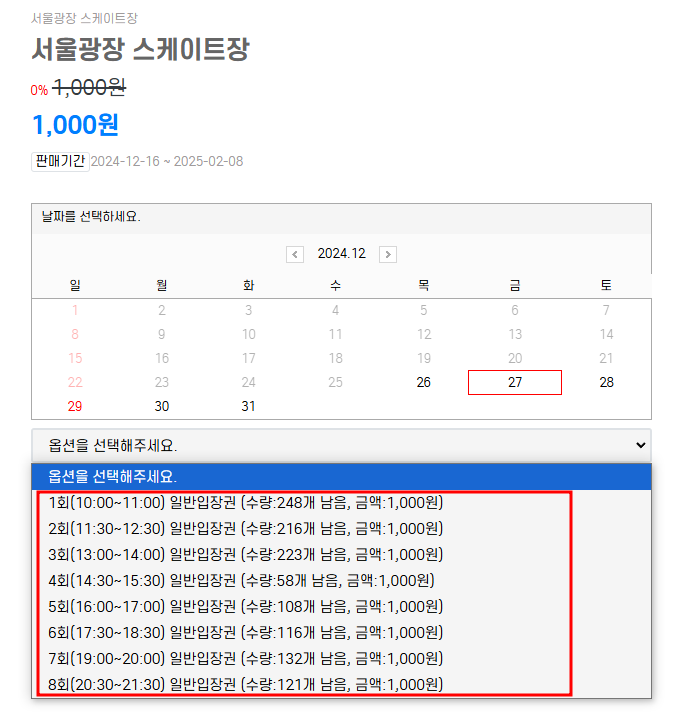
Task: Click the disabled date 16
Action: tap(162, 358)
